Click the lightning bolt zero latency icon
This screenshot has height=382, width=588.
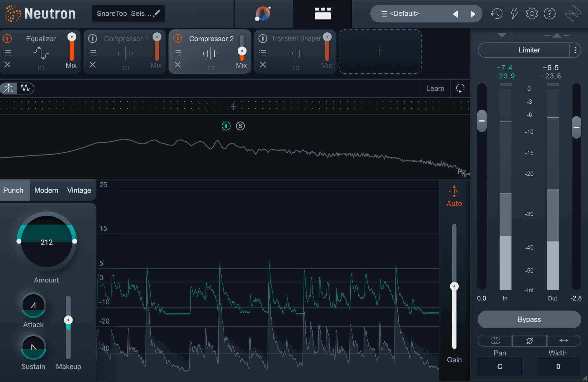click(514, 14)
